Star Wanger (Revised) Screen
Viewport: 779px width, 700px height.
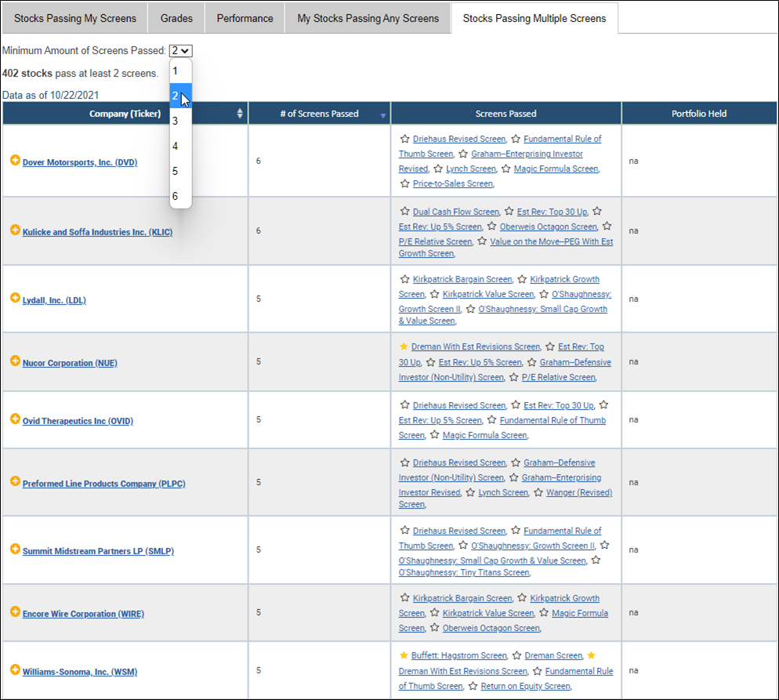[x=538, y=492]
